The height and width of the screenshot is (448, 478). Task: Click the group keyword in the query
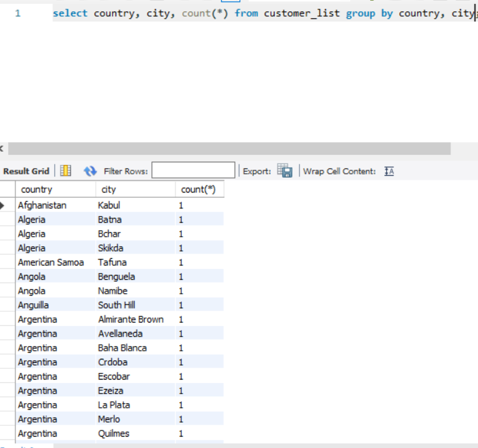pyautogui.click(x=360, y=13)
